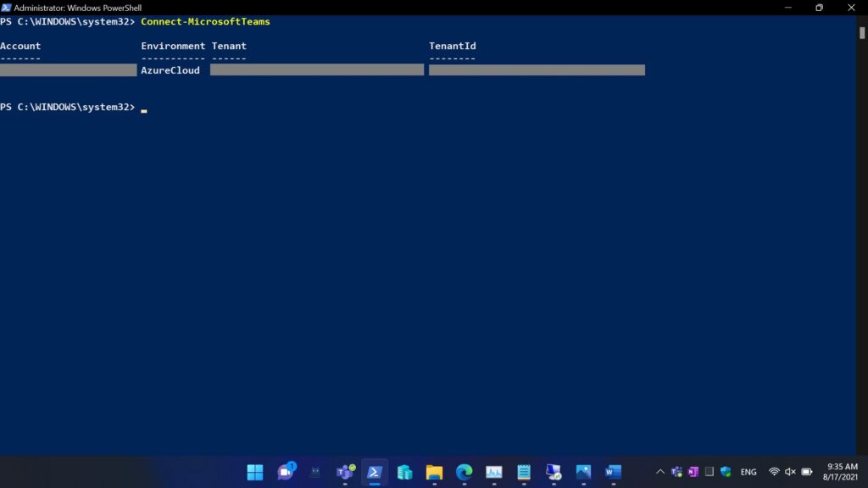This screenshot has height=488, width=868.
Task: Click the Windows Start button
Action: 255,472
